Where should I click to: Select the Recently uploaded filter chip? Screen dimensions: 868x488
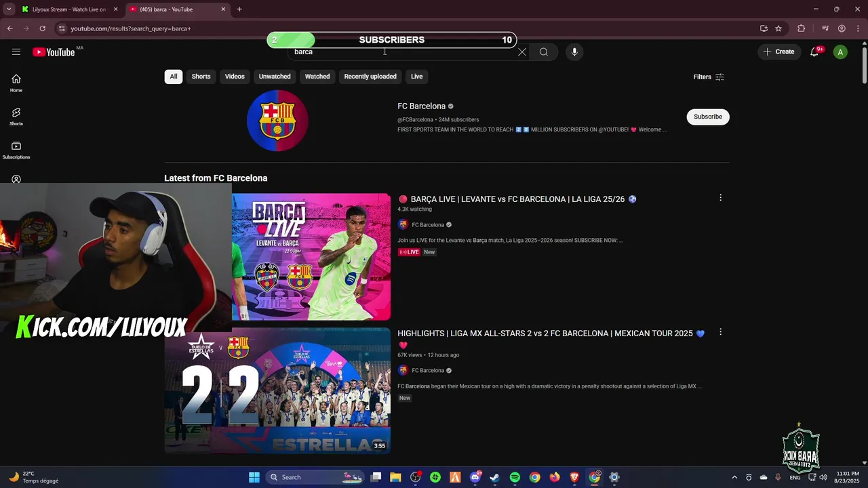(370, 77)
